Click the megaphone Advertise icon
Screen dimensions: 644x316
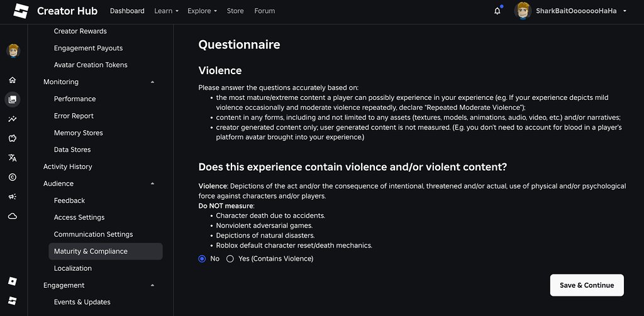(13, 197)
